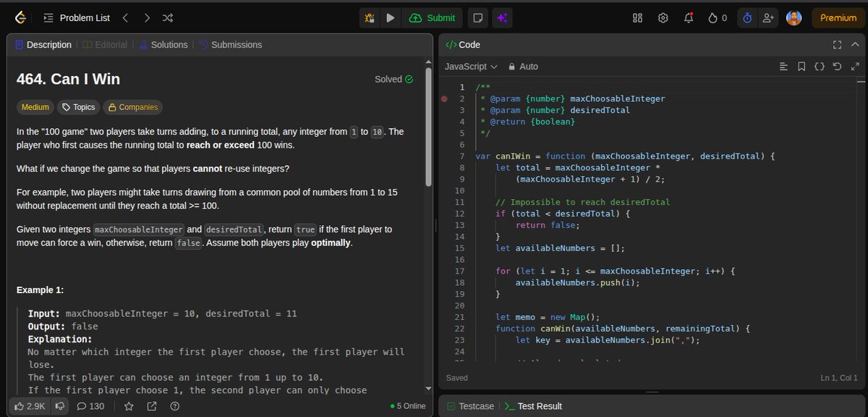Click the Code panel tab

[463, 45]
